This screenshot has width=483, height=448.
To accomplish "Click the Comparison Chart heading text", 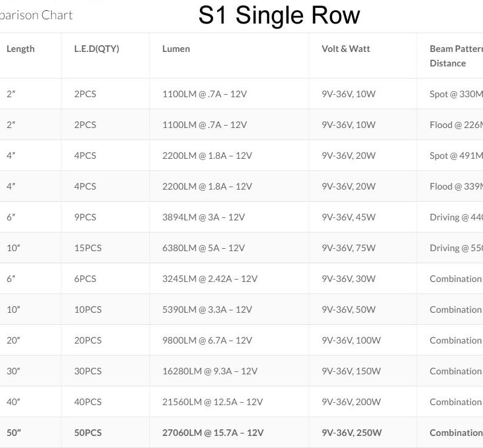I will (36, 15).
